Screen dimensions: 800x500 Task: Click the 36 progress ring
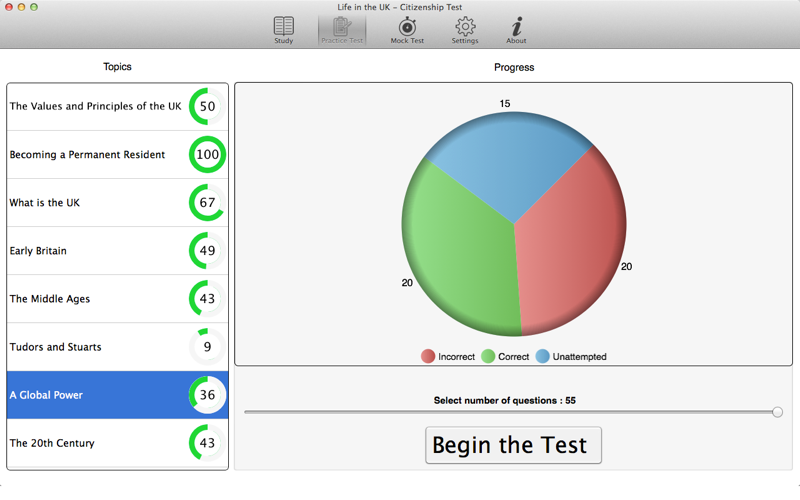point(207,395)
